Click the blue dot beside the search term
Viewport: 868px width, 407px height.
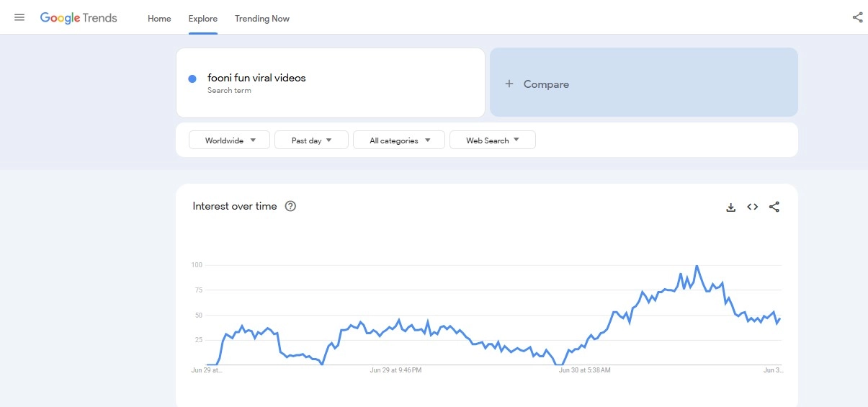coord(192,79)
